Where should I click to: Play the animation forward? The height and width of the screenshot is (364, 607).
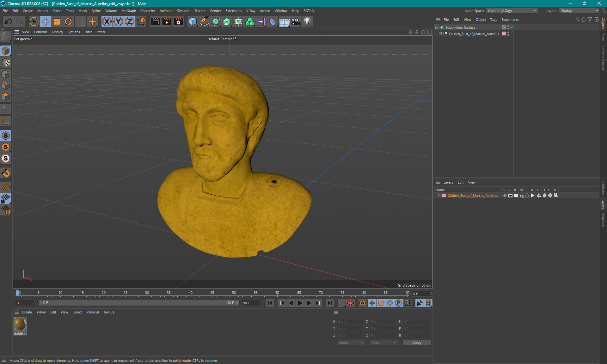click(300, 303)
